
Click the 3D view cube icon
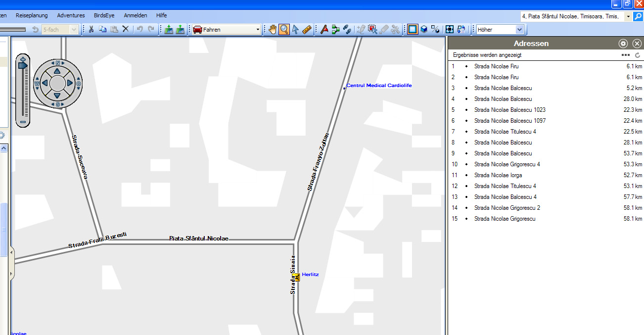point(424,30)
